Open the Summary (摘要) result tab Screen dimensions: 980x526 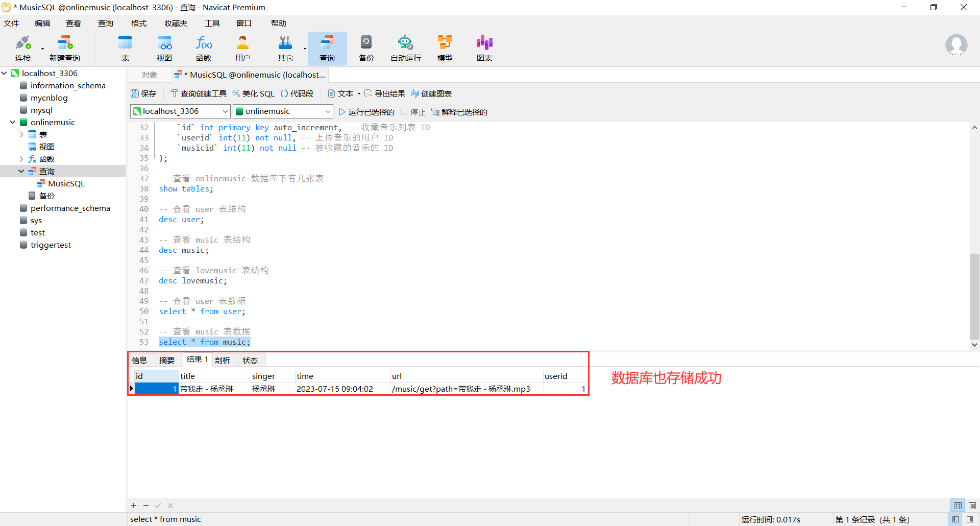(x=167, y=360)
